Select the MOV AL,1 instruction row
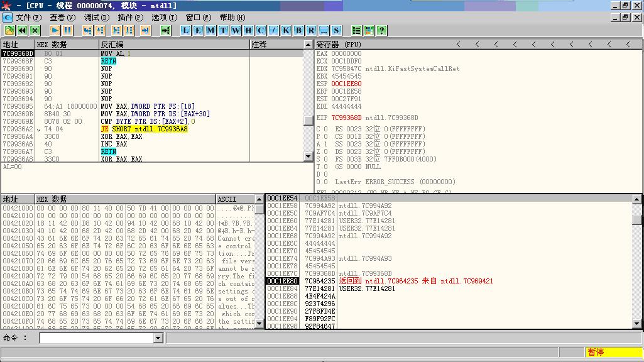Image resolution: width=644 pixels, height=362 pixels. click(x=153, y=53)
